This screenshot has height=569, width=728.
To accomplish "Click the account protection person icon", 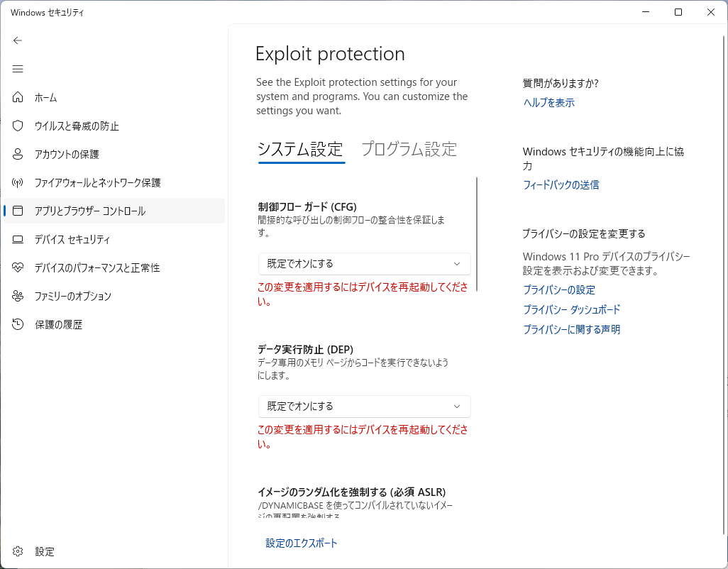I will coord(18,154).
